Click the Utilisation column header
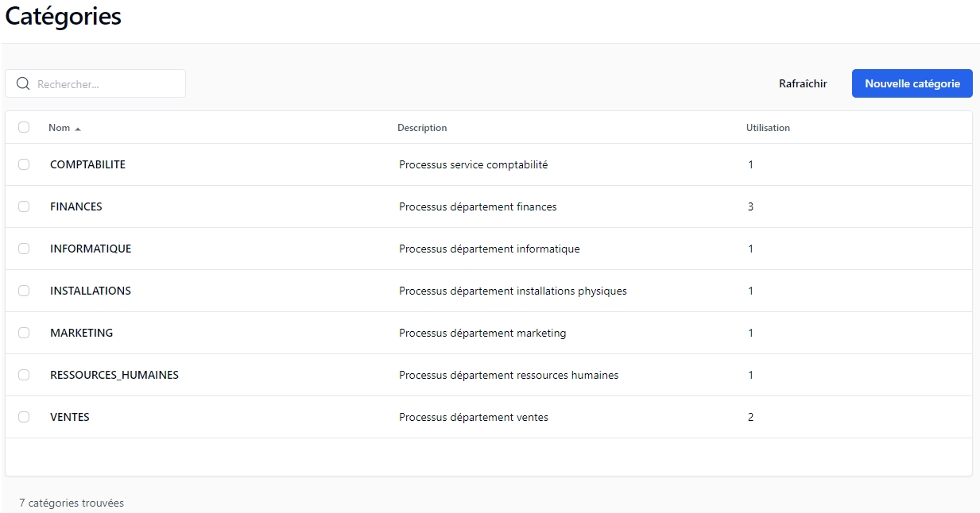The image size is (980, 513). 768,128
